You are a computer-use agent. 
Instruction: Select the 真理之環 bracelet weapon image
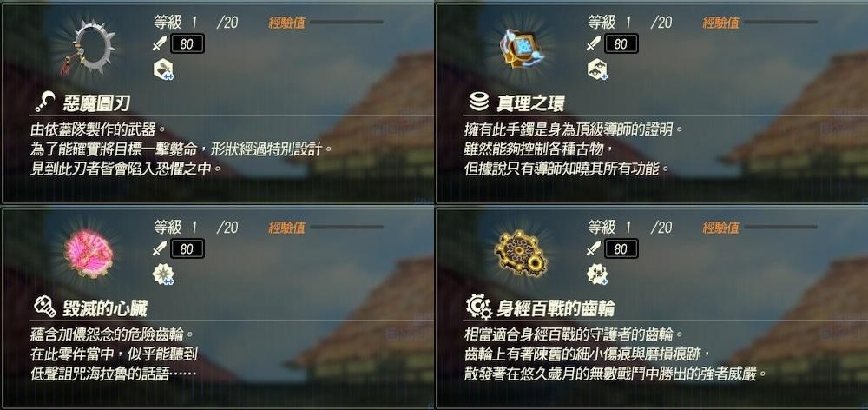coord(522,48)
